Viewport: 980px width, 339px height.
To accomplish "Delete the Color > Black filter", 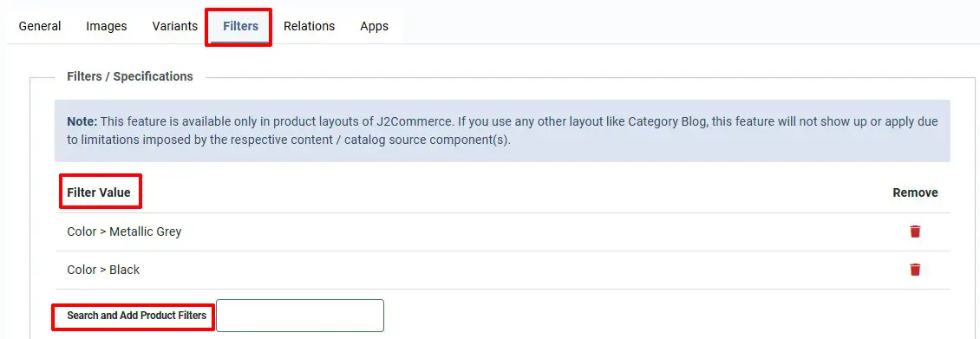I will click(x=915, y=270).
